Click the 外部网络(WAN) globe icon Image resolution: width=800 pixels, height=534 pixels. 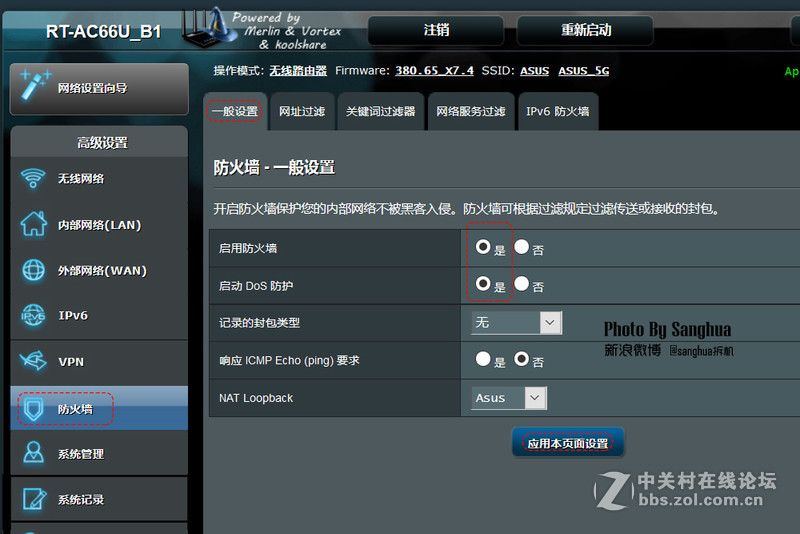click(x=34, y=270)
